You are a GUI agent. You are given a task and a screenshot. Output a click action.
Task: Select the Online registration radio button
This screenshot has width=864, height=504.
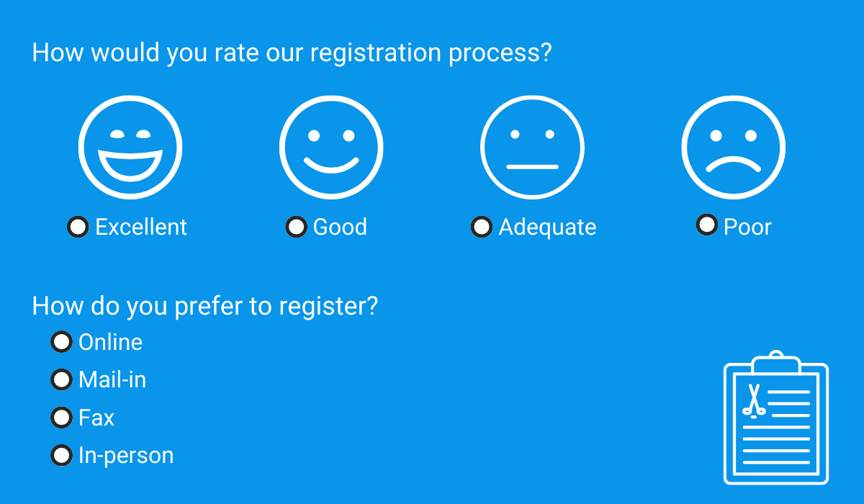[x=61, y=342]
